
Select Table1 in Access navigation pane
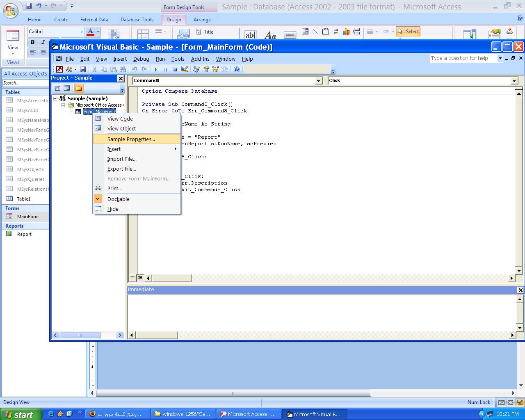click(25, 199)
